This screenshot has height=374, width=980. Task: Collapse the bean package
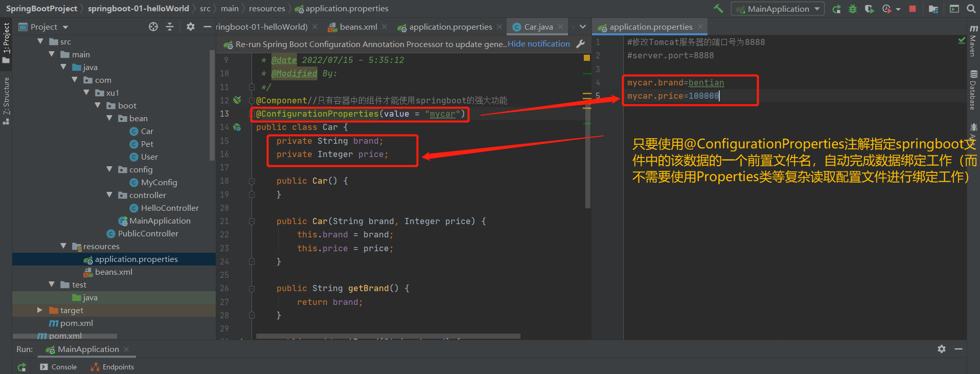109,118
